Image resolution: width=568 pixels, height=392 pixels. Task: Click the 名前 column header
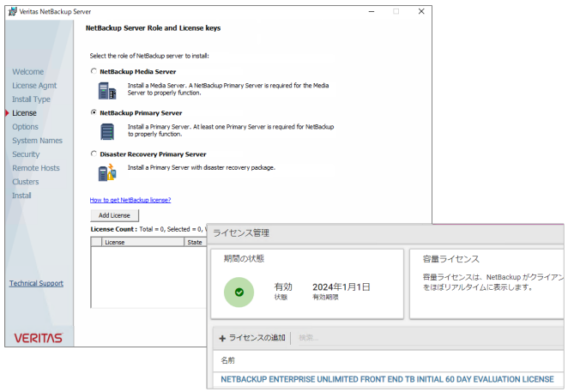pyautogui.click(x=228, y=360)
